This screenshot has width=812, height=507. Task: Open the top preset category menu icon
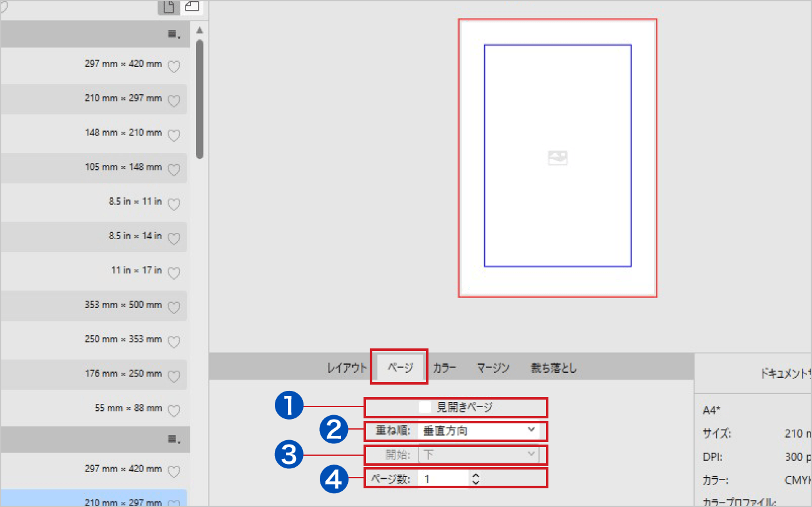[x=174, y=35]
